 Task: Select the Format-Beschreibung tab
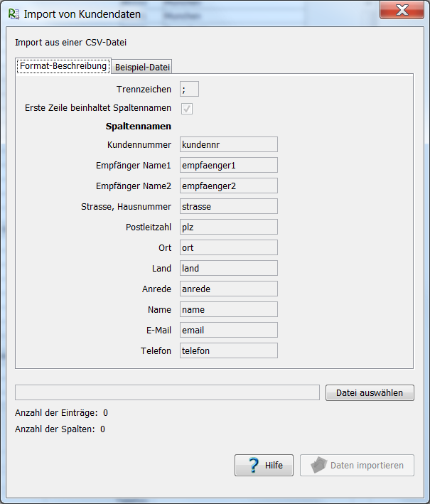pos(63,66)
